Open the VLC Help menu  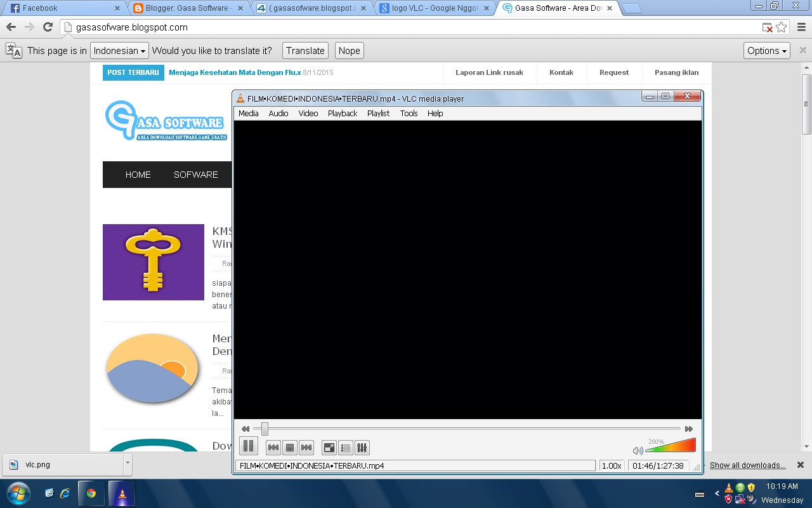(435, 113)
